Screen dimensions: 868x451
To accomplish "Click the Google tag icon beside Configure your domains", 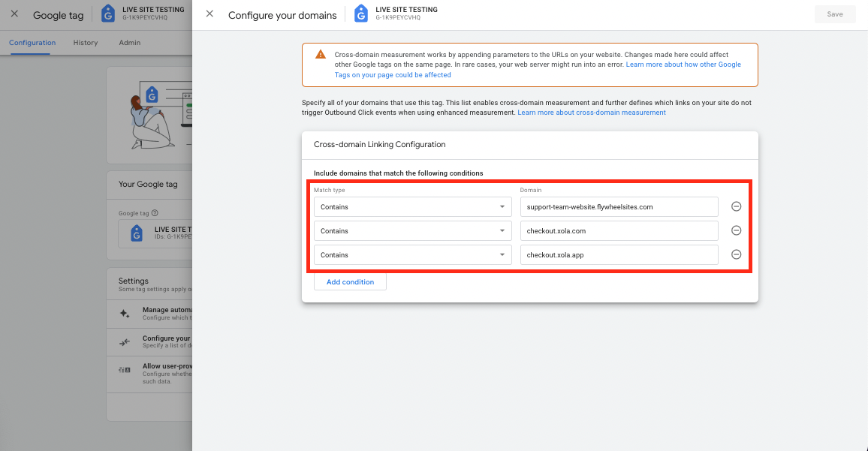I will (361, 14).
